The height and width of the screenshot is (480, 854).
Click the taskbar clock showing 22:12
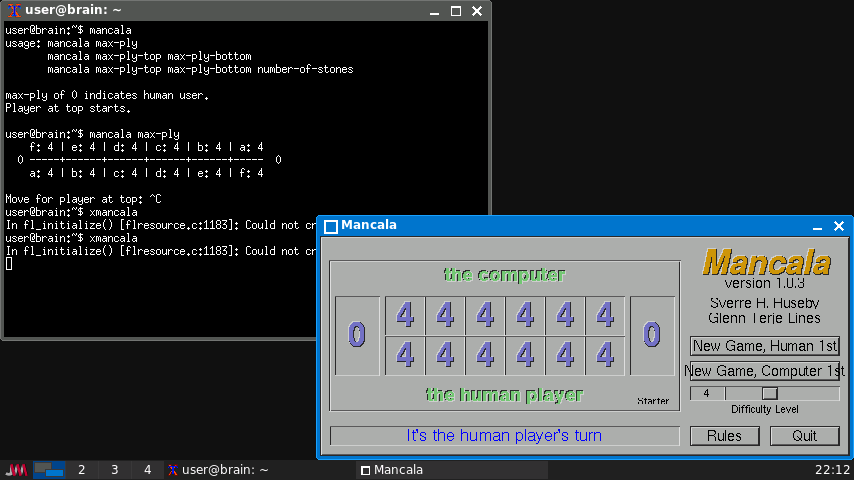click(x=832, y=470)
